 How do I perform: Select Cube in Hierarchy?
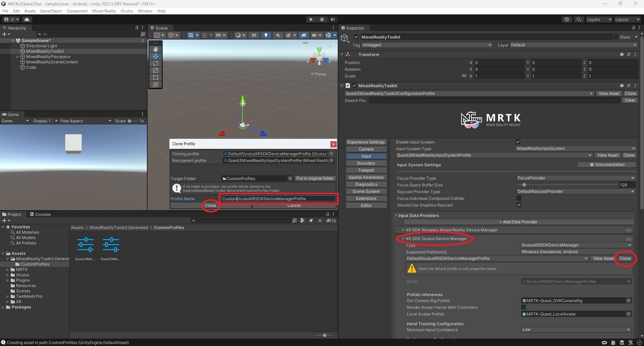point(31,67)
